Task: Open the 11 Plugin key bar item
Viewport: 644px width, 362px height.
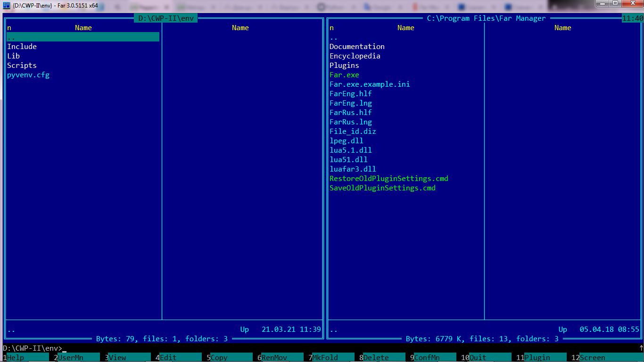Action: coord(541,357)
